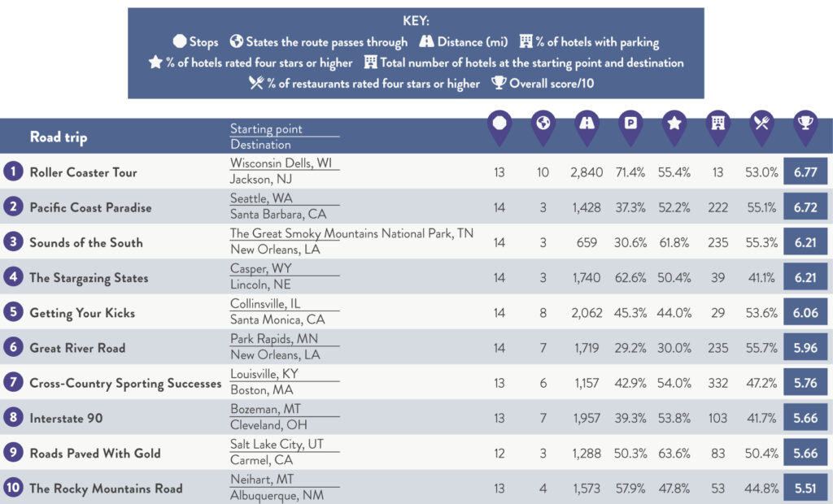Select the star rating pin icon
The image size is (833, 504).
(x=674, y=124)
